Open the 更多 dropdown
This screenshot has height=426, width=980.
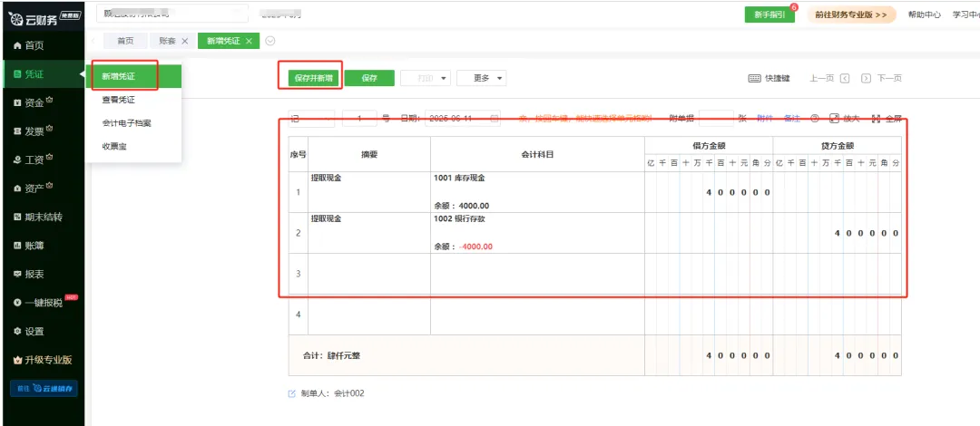point(481,78)
